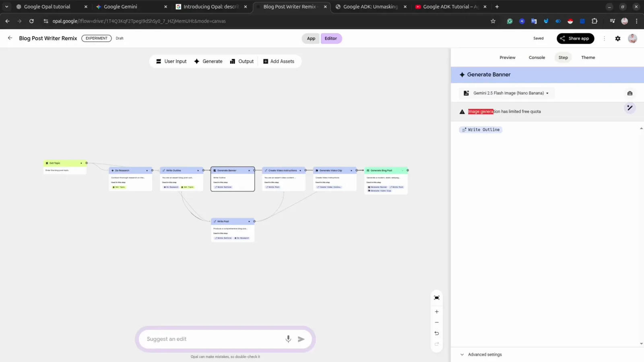The height and width of the screenshot is (362, 644).
Task: Click Add Assets in the toolbar
Action: coord(279,62)
